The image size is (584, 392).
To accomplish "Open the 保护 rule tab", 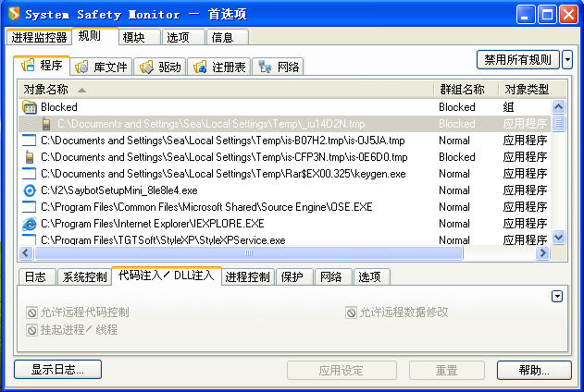I will [292, 276].
